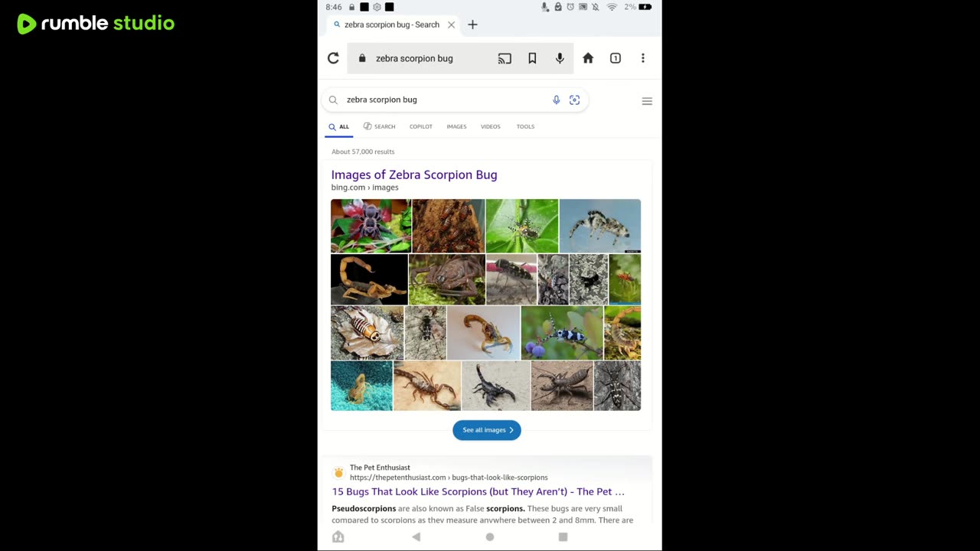The height and width of the screenshot is (551, 980).
Task: Open the white jumping spider thumbnail
Action: pyautogui.click(x=600, y=226)
